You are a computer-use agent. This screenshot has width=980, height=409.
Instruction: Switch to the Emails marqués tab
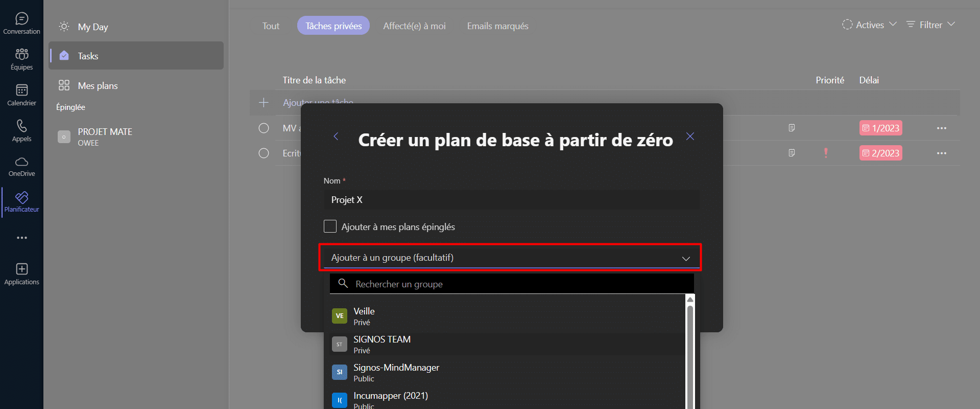tap(497, 26)
